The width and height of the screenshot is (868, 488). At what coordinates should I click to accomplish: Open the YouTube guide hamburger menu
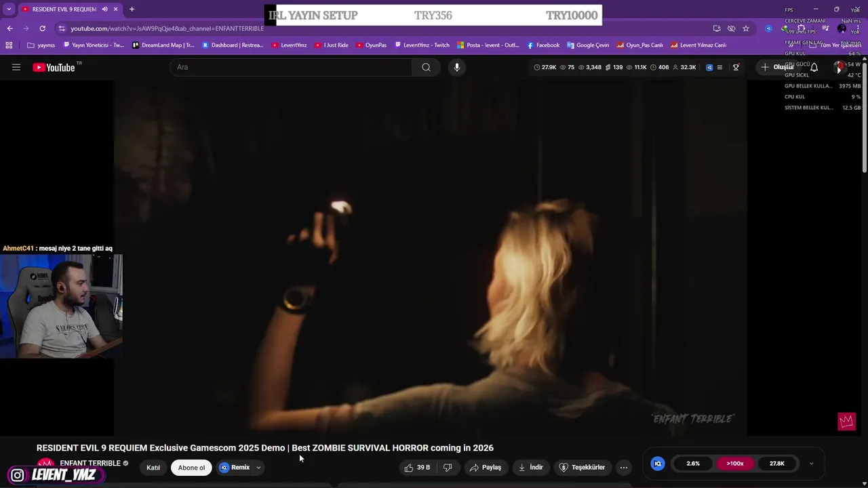click(x=16, y=67)
